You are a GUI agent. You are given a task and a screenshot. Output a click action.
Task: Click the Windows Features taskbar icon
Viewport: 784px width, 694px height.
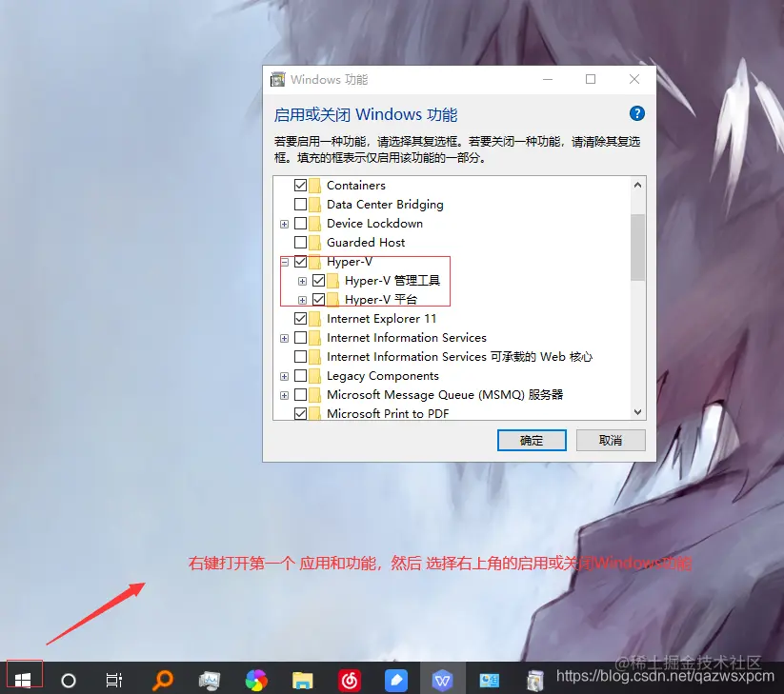click(x=535, y=681)
